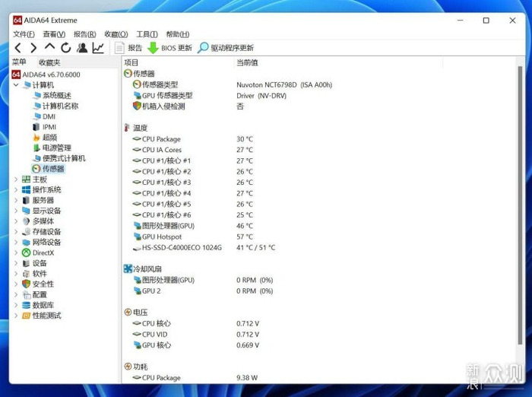Screen dimensions: 532x397
Task: Select 传感器 in the tree
Action: (48, 169)
